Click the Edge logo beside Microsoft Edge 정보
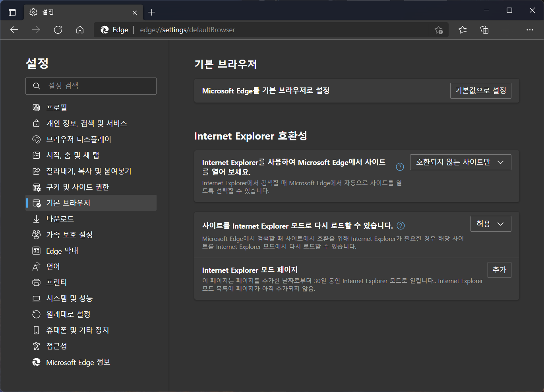Image resolution: width=544 pixels, height=392 pixels. pos(36,362)
